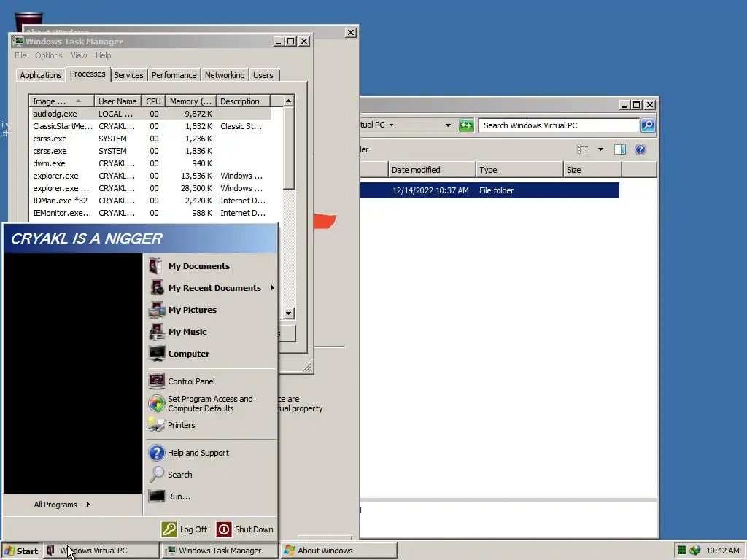Viewport: 747px width, 560px height.
Task: Click the Start button
Action: coord(21,551)
